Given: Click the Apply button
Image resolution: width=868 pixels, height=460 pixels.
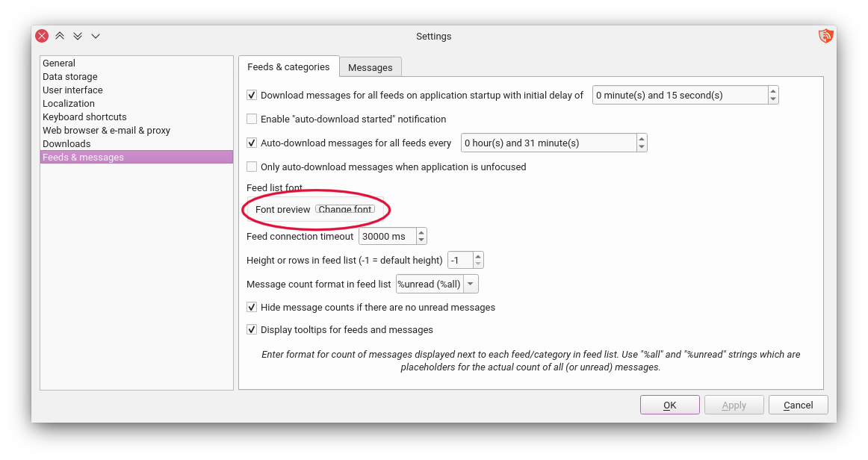Looking at the screenshot, I should click(x=734, y=405).
